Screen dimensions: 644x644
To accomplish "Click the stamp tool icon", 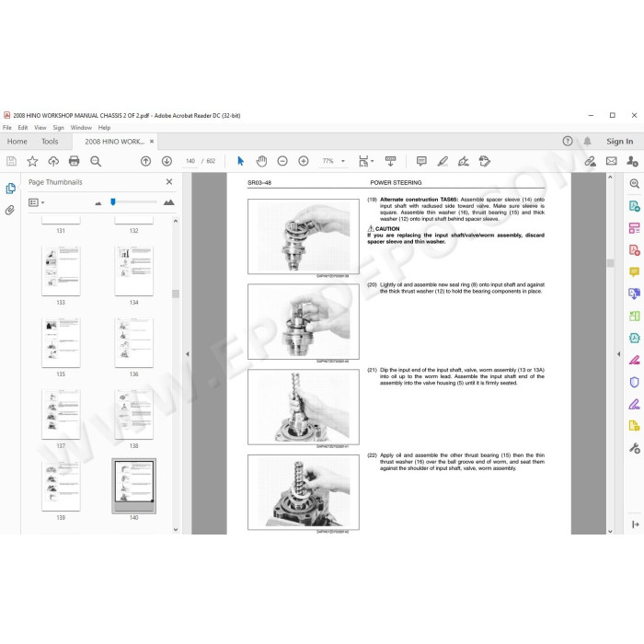I will click(x=485, y=161).
